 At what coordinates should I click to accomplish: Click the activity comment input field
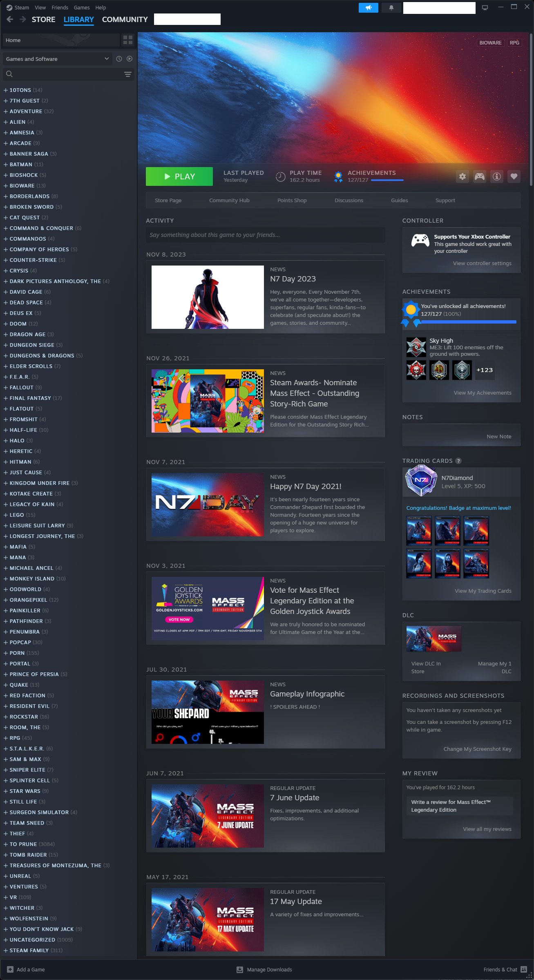pos(266,235)
